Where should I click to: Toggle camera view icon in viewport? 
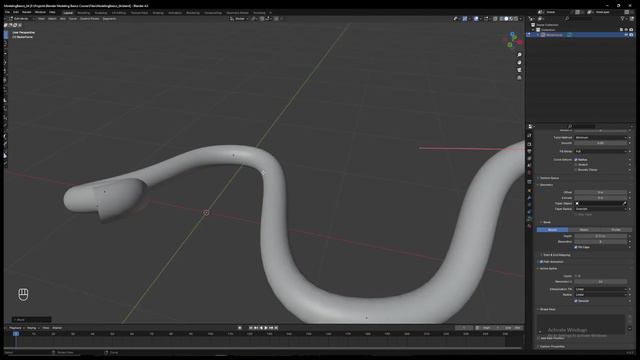(519, 70)
